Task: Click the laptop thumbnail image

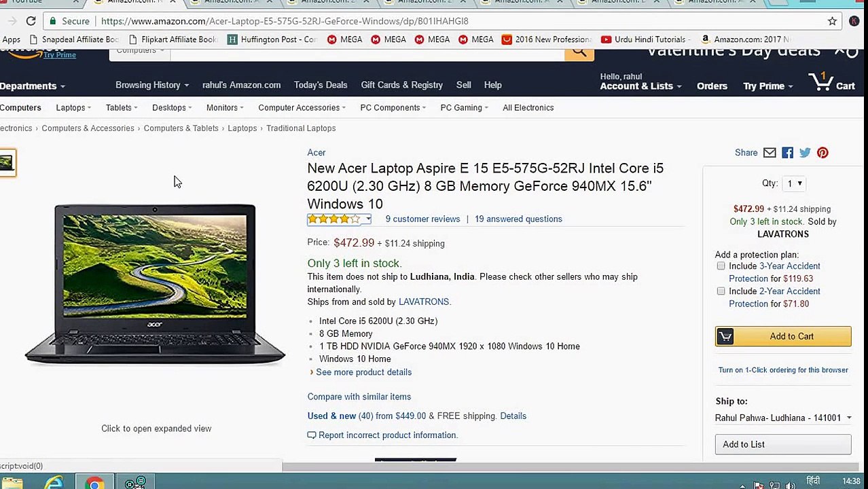Action: coord(7,162)
